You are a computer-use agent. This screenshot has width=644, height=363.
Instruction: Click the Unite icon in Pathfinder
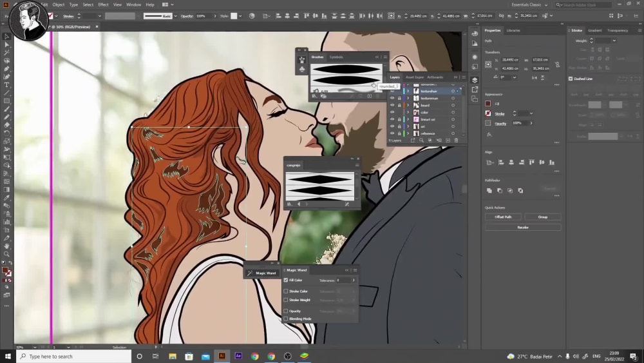[x=489, y=190]
